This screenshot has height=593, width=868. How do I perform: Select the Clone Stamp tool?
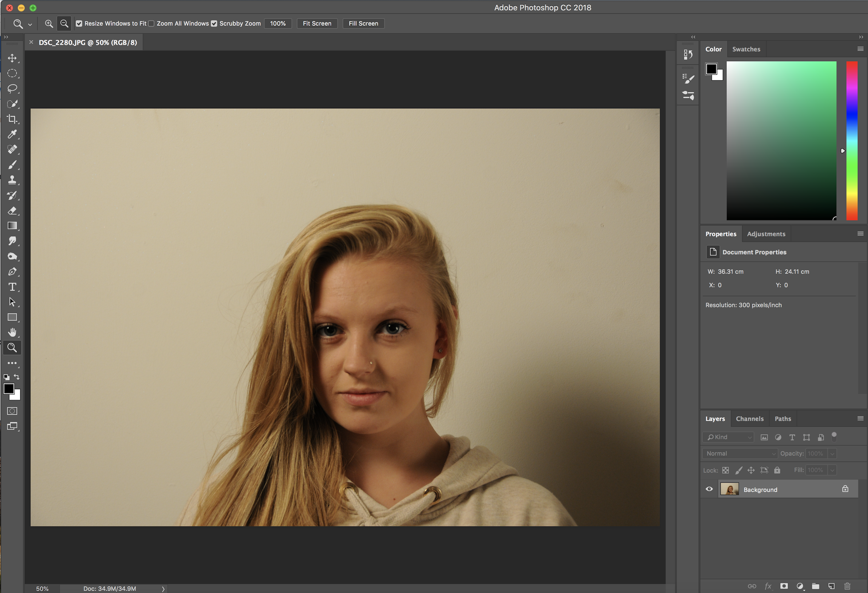(x=12, y=180)
